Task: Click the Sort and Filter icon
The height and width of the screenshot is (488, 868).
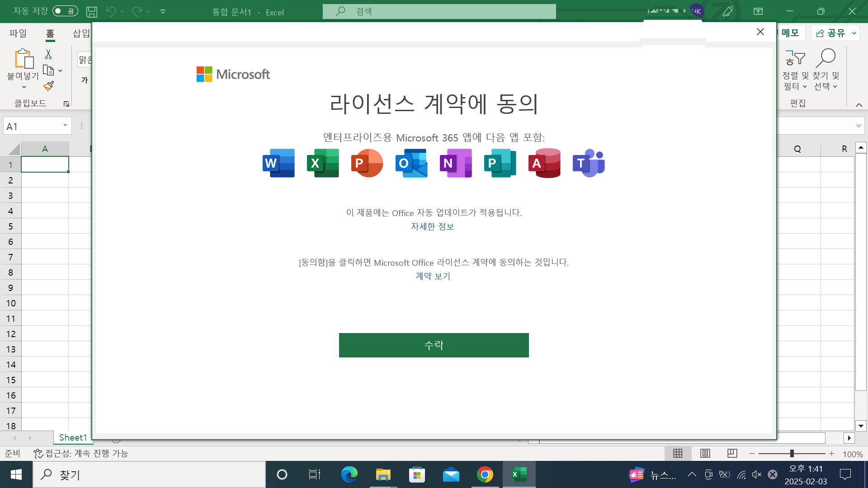Action: (795, 58)
